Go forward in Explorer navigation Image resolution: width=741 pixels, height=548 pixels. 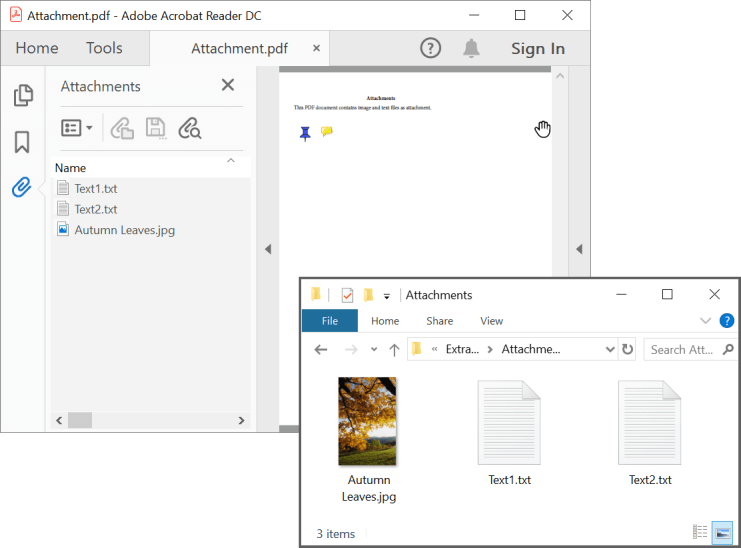click(x=351, y=350)
